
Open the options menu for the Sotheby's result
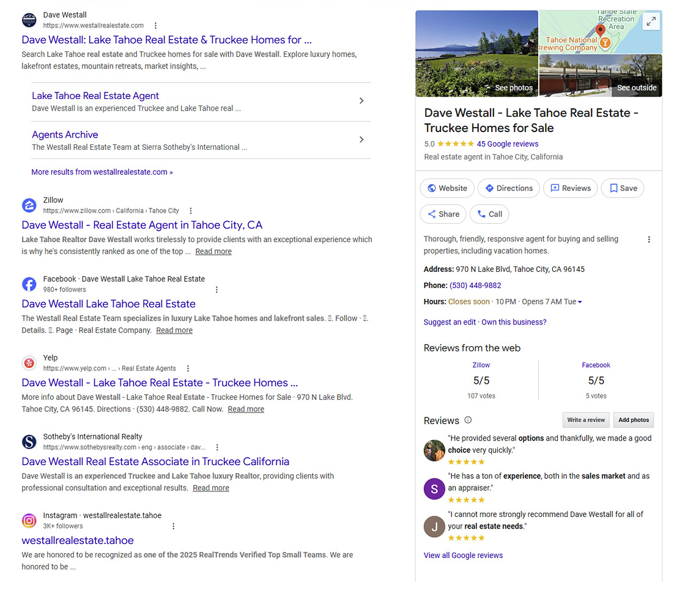(x=217, y=447)
